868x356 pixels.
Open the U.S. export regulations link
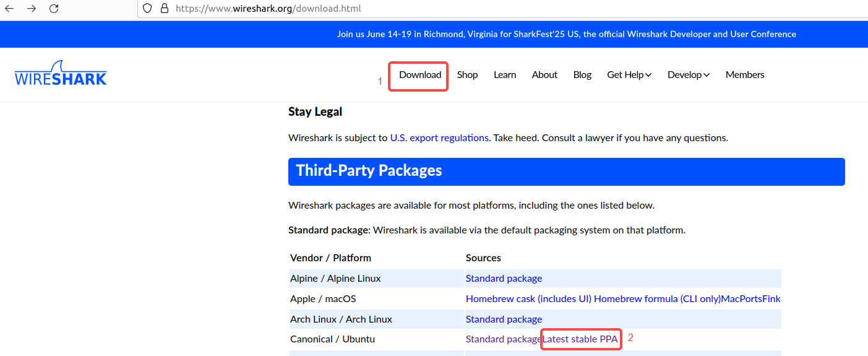[x=439, y=138]
